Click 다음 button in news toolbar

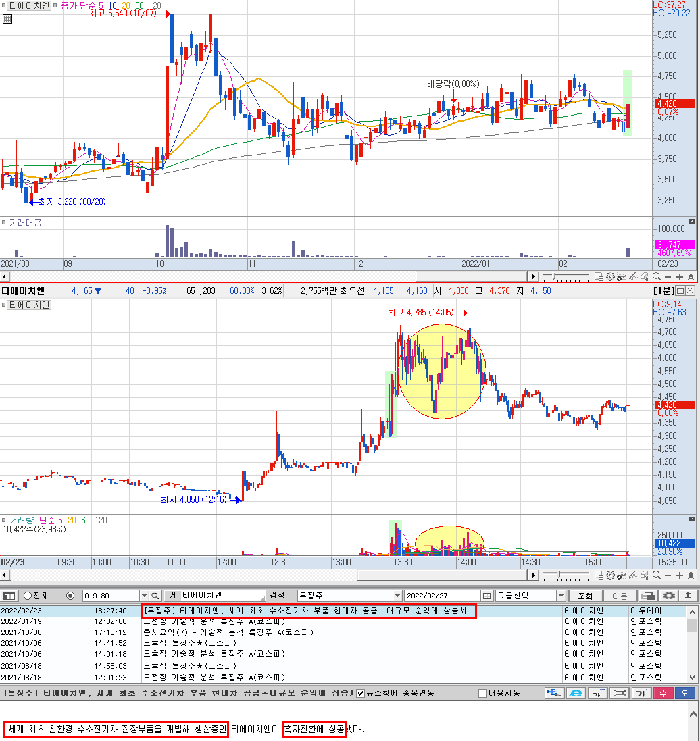(620, 596)
